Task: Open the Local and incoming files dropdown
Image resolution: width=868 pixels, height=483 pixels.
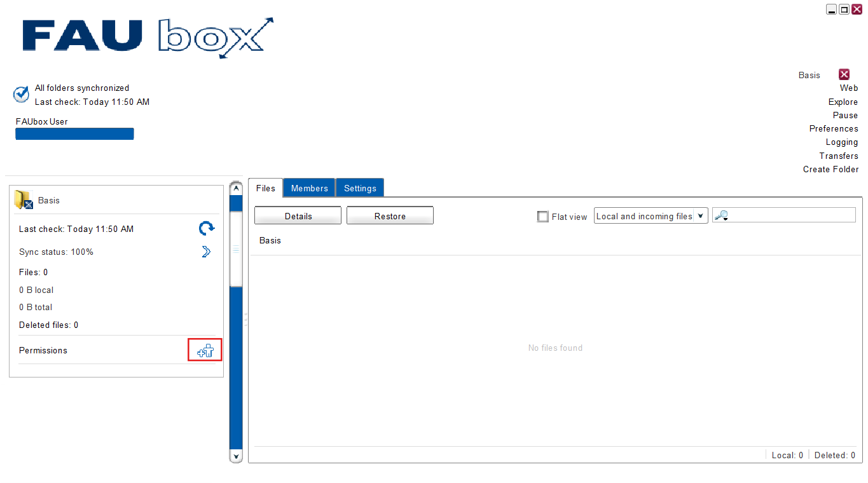Action: point(651,216)
